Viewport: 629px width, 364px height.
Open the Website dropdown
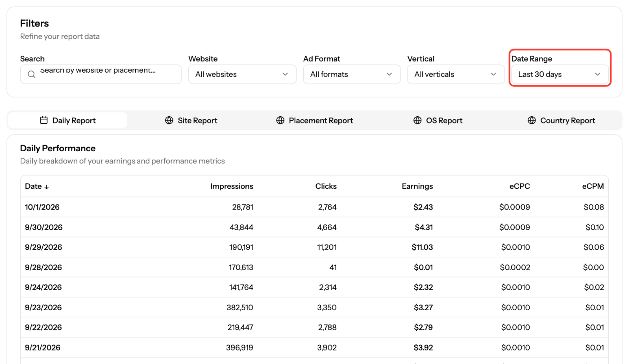(x=242, y=74)
